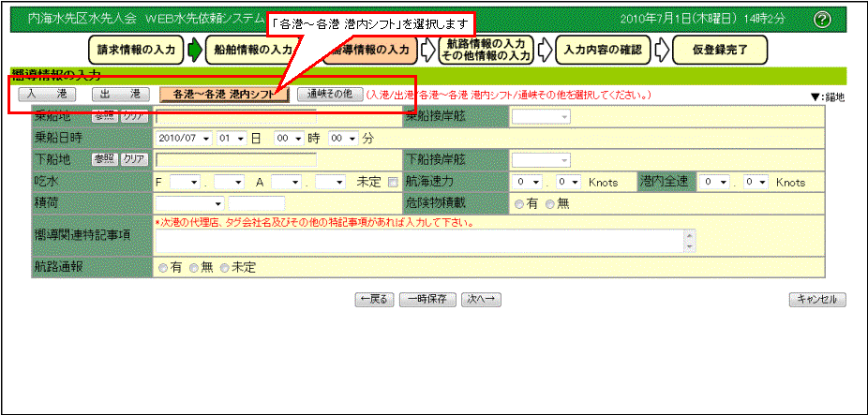Click the help question mark icon
This screenshot has height=415, width=868.
[822, 20]
